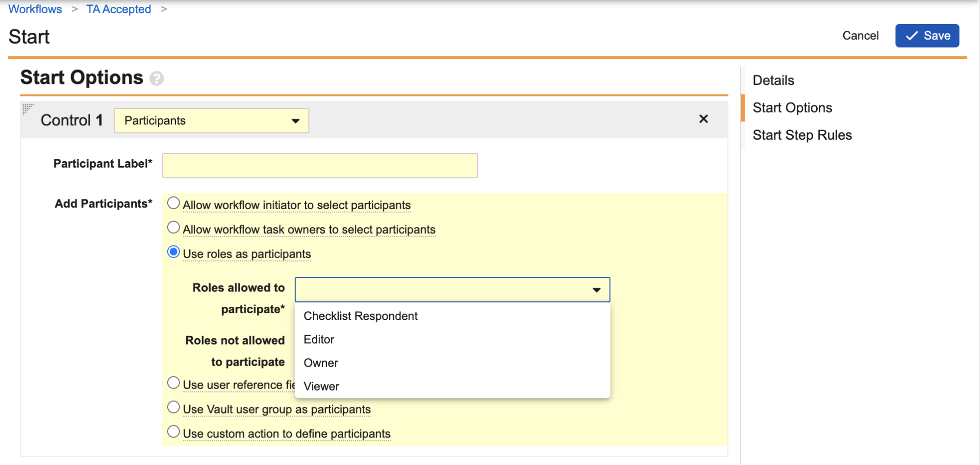This screenshot has height=465, width=980.
Task: Choose 'Use custom action to define participants'
Action: 174,432
